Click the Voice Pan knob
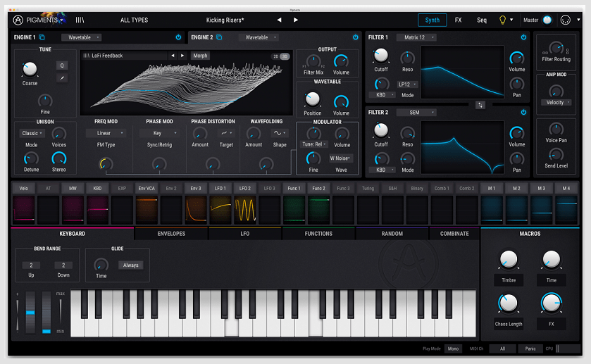Screen dimensions: 591x364 point(556,130)
